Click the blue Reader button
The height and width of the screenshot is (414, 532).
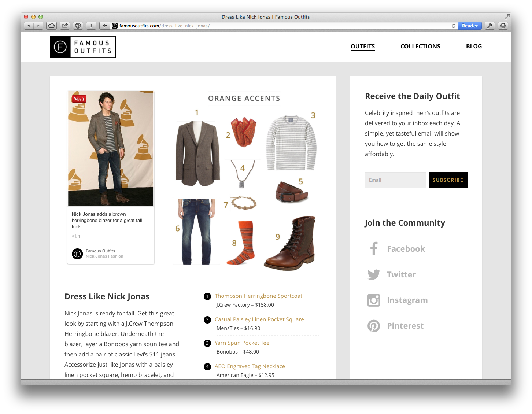(470, 26)
